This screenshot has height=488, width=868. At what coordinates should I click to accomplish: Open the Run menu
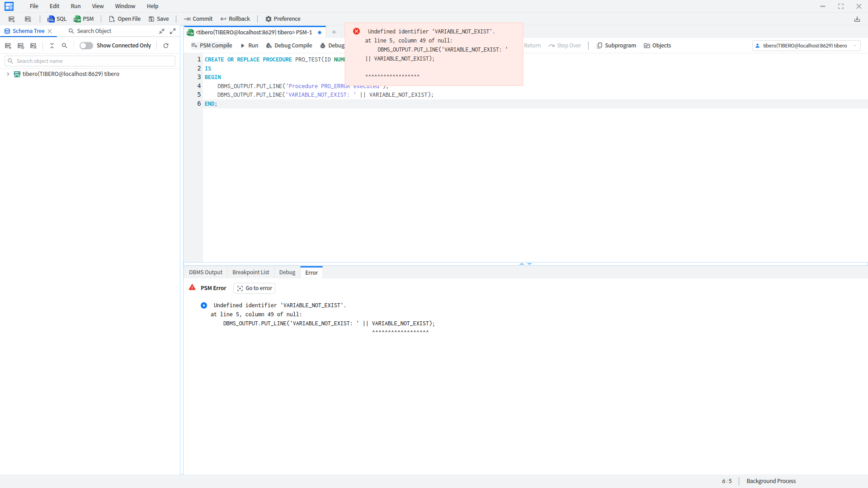tap(75, 6)
